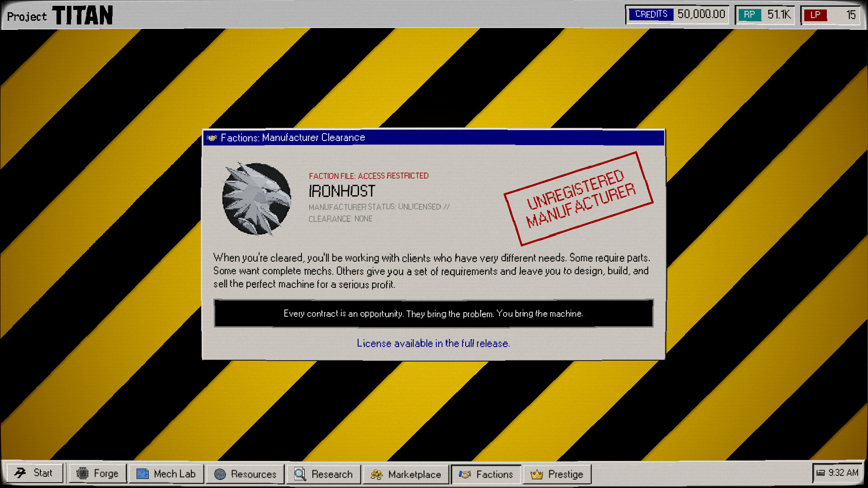Click the Marketplace coins icon
Screen dimensions: 868x488
click(377, 474)
